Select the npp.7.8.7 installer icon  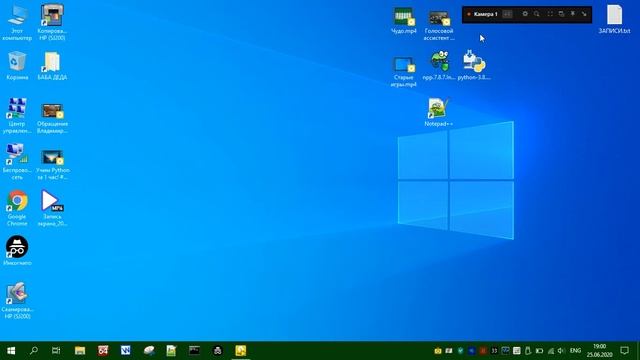(x=439, y=66)
